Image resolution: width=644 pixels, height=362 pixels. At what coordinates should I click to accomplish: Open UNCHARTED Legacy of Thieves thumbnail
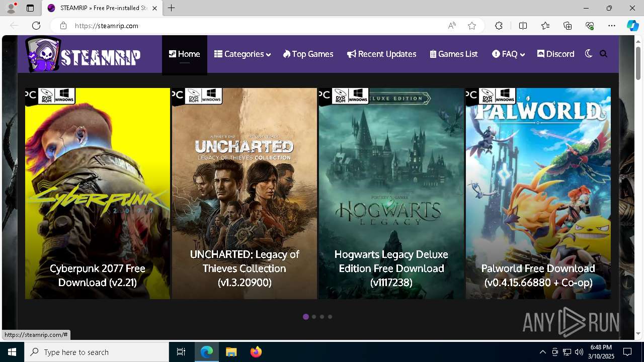coord(245,194)
